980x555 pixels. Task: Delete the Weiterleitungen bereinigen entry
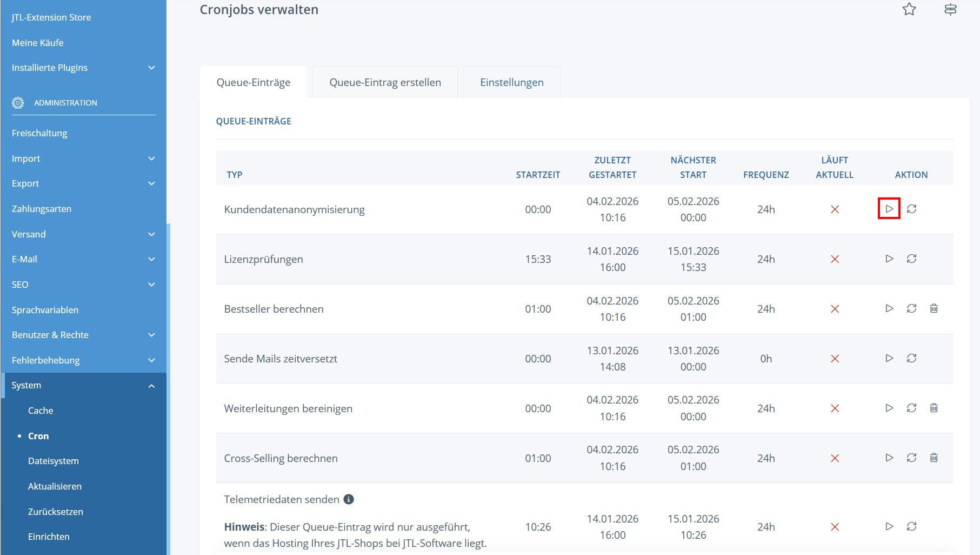[x=934, y=408]
